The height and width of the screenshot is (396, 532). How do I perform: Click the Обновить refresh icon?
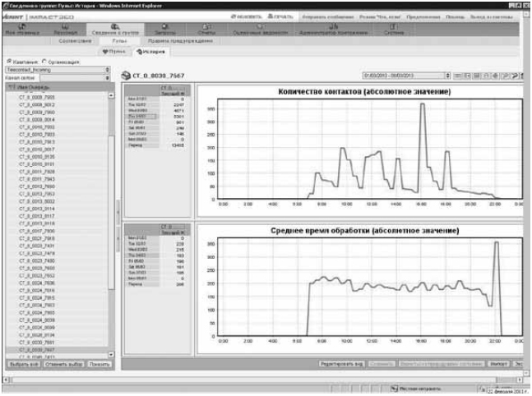click(x=234, y=16)
